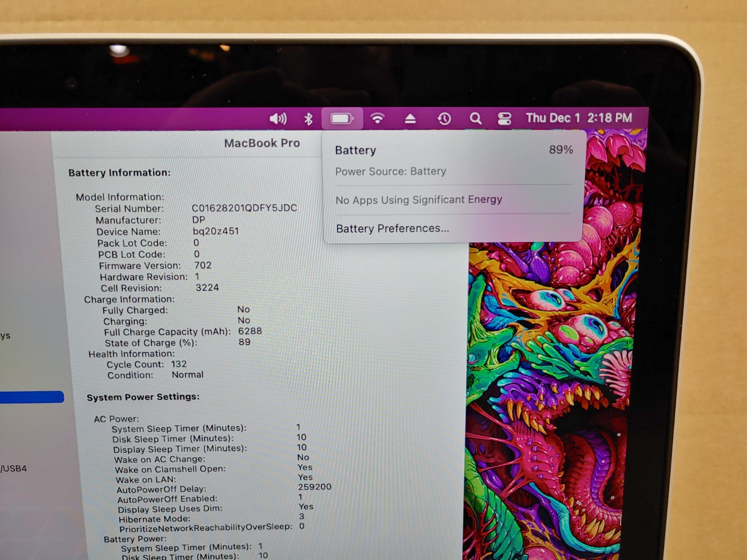Select the USB4 sidebar item
The height and width of the screenshot is (560, 747).
[x=13, y=469]
